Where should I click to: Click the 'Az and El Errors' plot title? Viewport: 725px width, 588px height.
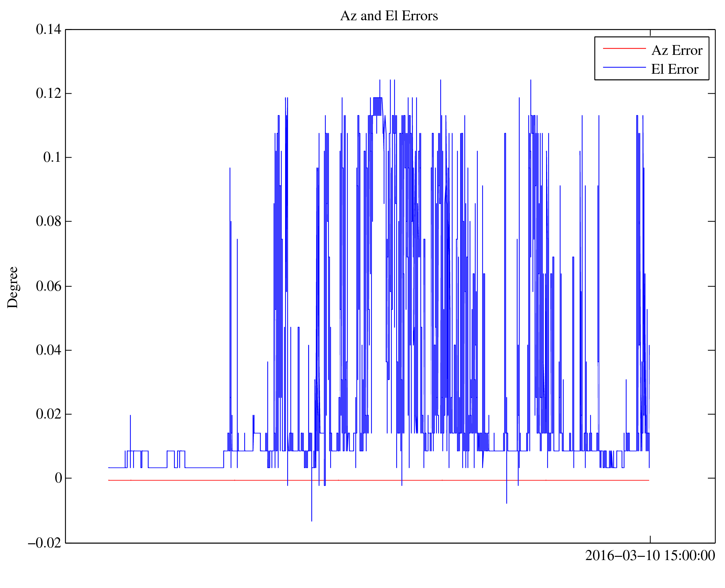tap(389, 16)
